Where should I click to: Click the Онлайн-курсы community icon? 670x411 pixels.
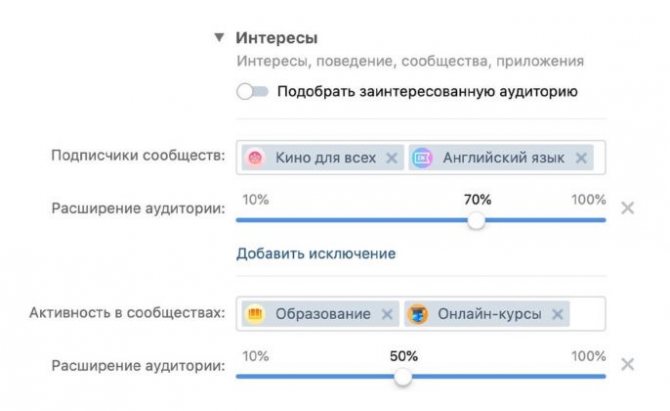tap(418, 314)
